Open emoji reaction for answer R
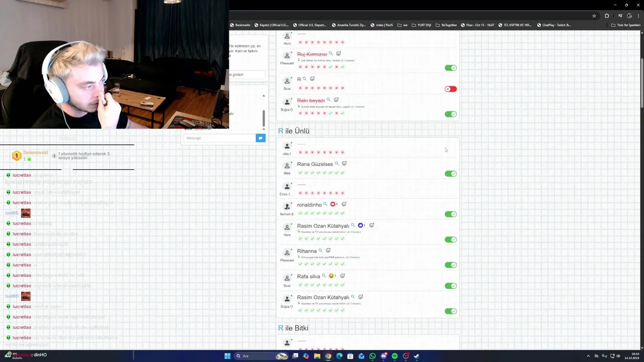This screenshot has height=362, width=644. 312,79
